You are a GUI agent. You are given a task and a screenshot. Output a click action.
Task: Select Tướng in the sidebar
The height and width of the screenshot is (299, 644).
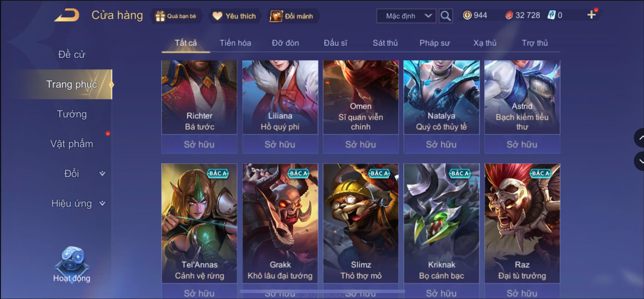click(72, 114)
